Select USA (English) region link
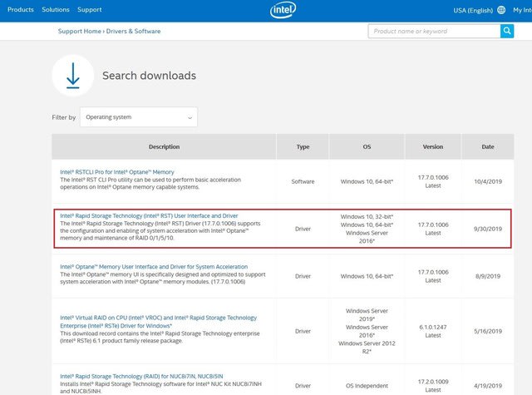The image size is (532, 395). tap(473, 10)
